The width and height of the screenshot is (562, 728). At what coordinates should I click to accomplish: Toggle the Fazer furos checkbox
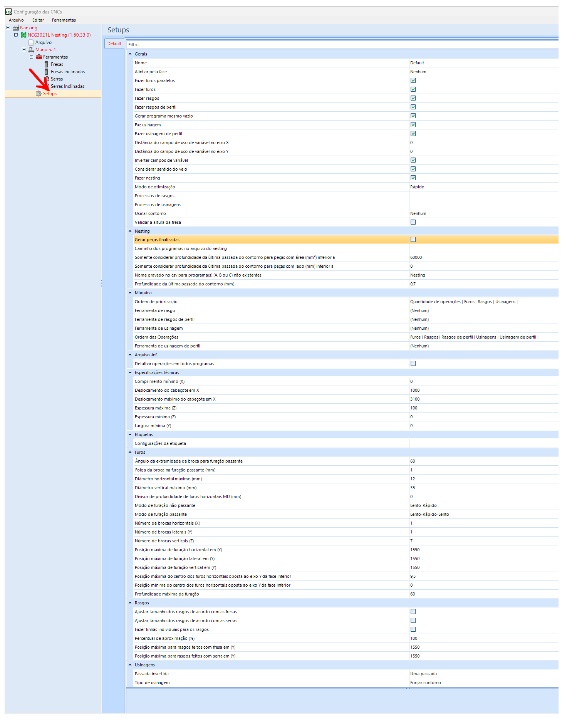[413, 89]
